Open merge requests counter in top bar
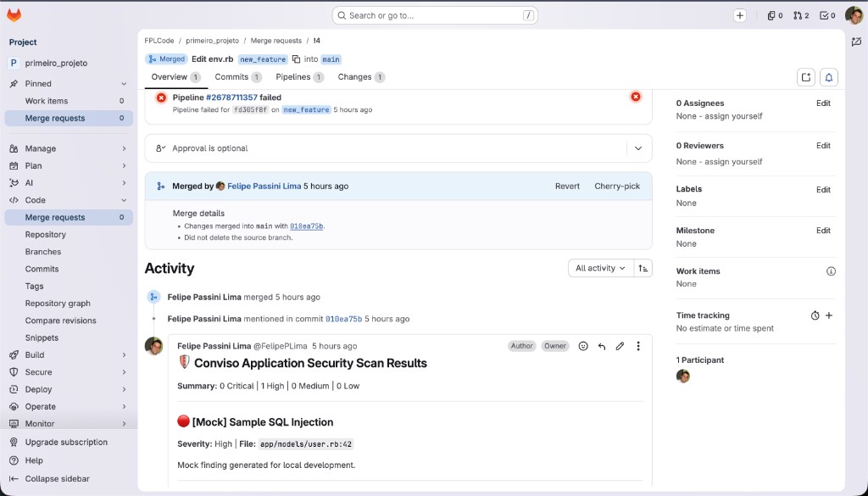Image resolution: width=868 pixels, height=496 pixels. (801, 15)
